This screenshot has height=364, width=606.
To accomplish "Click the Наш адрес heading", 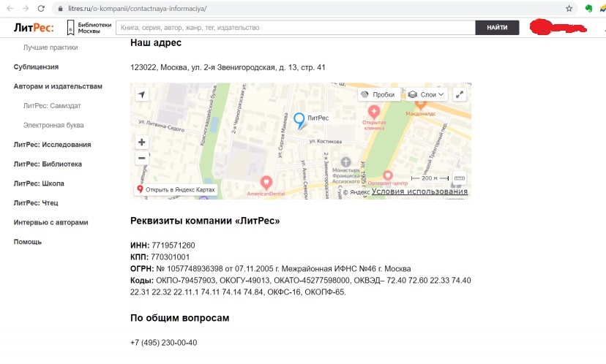I will coord(156,42).
